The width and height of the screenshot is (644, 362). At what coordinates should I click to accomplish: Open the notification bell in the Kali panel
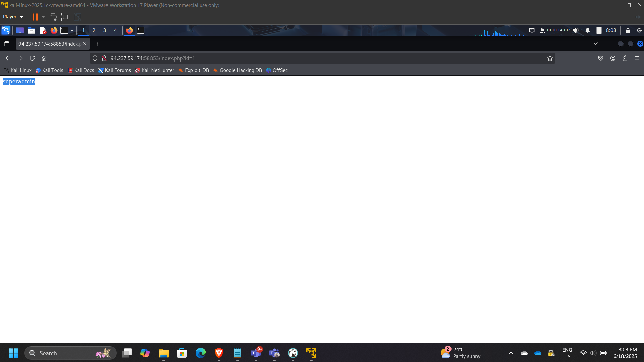(587, 30)
